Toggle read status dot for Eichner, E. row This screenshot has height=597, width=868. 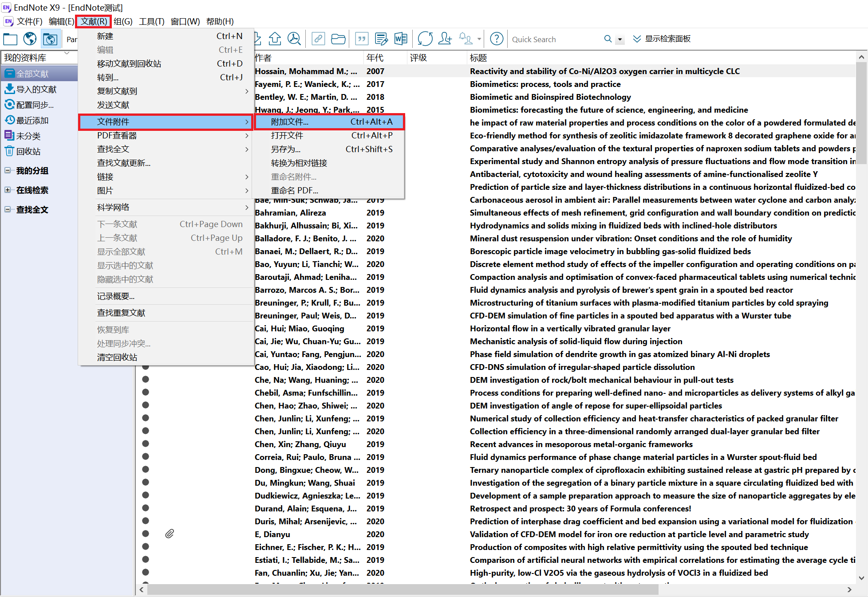(146, 547)
